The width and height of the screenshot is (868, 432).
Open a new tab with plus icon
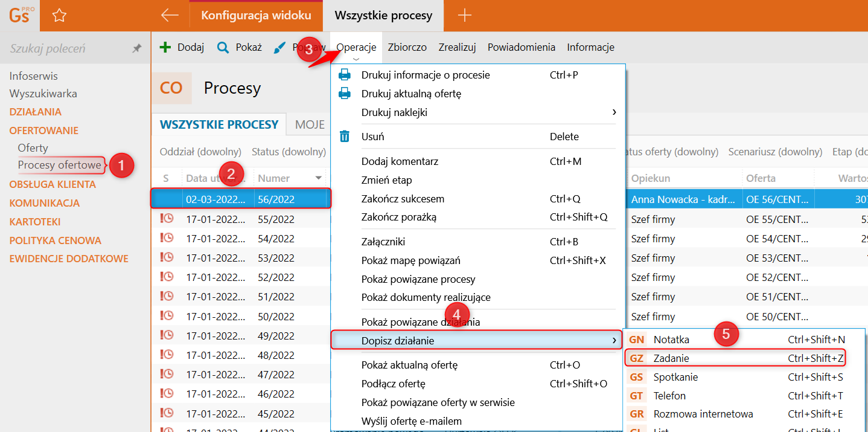(464, 16)
